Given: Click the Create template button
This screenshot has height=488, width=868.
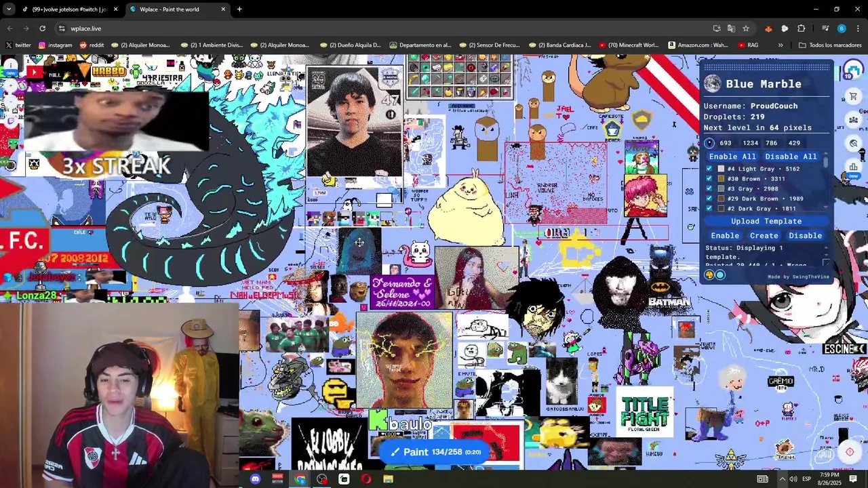Looking at the screenshot, I should coord(764,236).
